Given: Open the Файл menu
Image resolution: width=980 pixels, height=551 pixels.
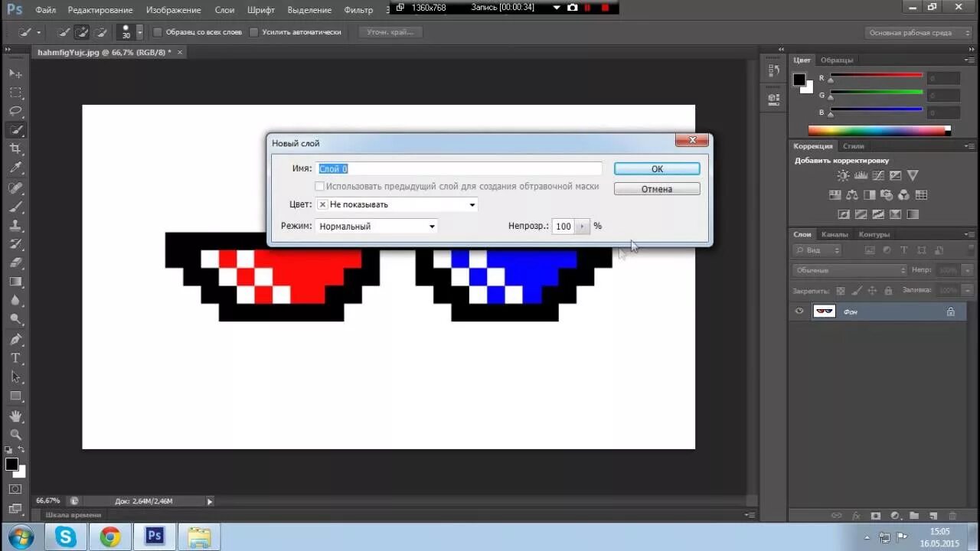Looking at the screenshot, I should coord(45,10).
